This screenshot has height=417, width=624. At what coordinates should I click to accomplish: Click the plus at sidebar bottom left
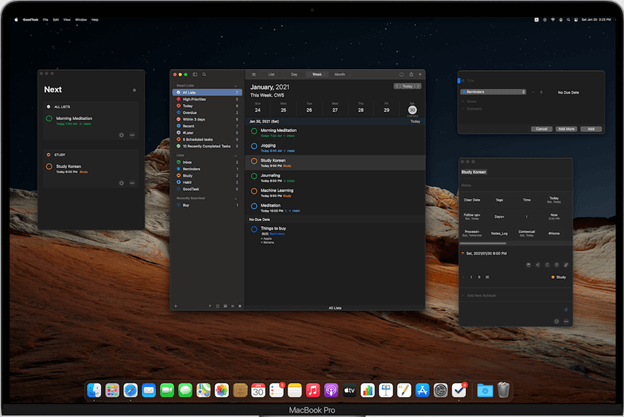point(176,306)
